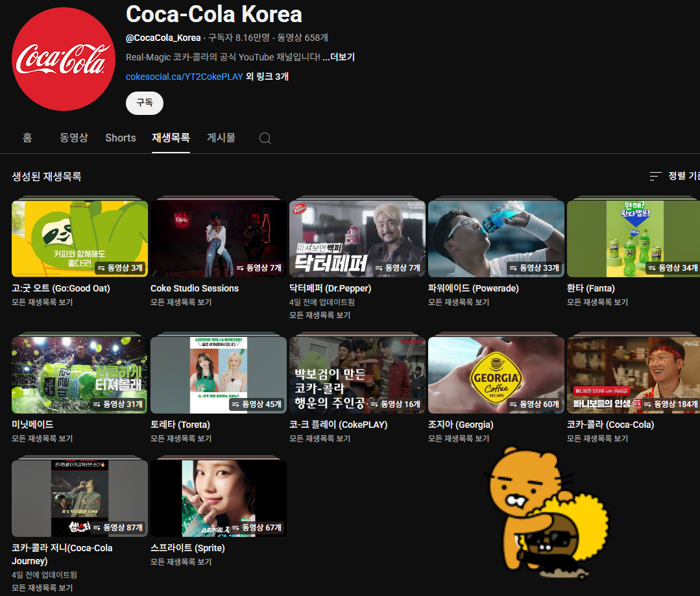Open the cokesocial.ca/YT2CokePLAY link
The height and width of the screenshot is (596, 700).
pos(184,77)
